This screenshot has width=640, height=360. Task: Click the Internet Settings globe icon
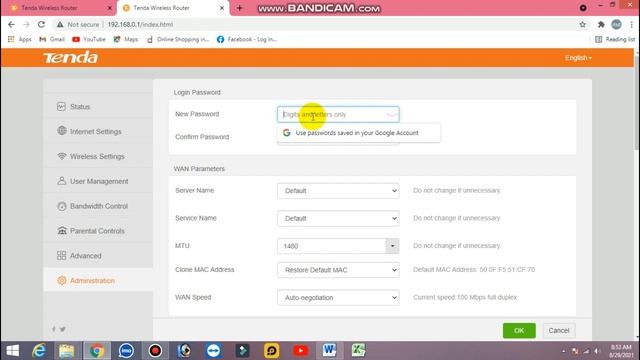[x=62, y=131]
